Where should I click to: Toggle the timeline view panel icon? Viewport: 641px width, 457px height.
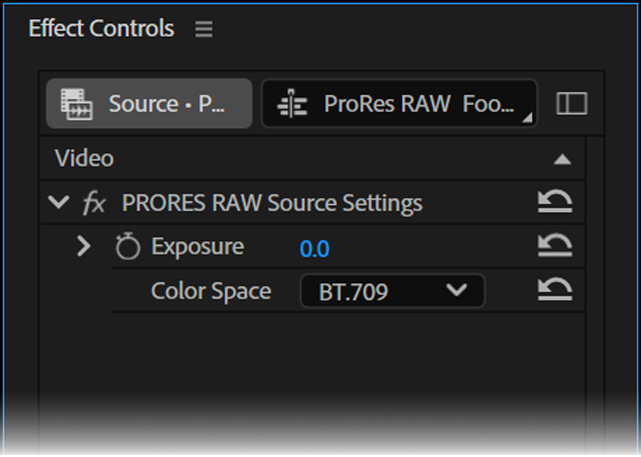point(572,103)
